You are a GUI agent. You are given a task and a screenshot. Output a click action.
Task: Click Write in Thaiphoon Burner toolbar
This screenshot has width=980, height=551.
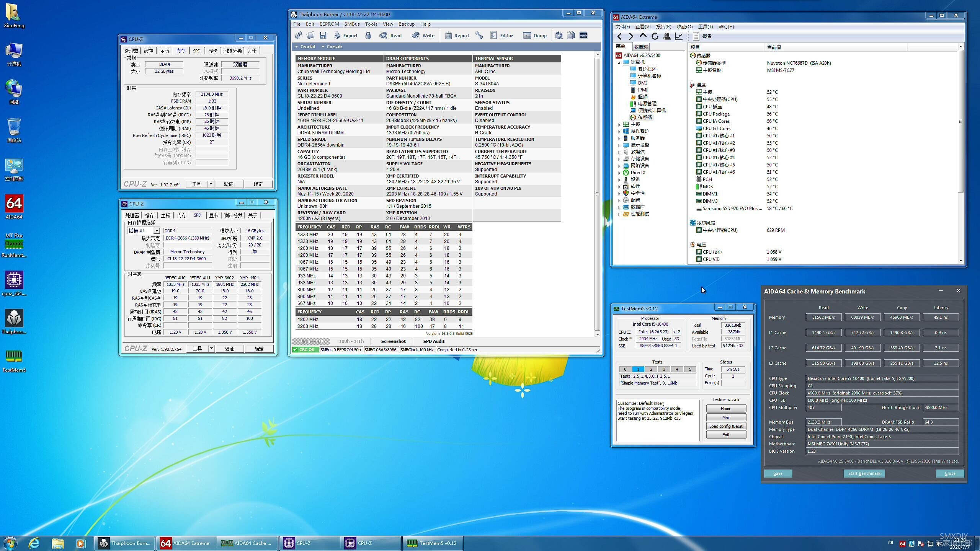(x=423, y=36)
